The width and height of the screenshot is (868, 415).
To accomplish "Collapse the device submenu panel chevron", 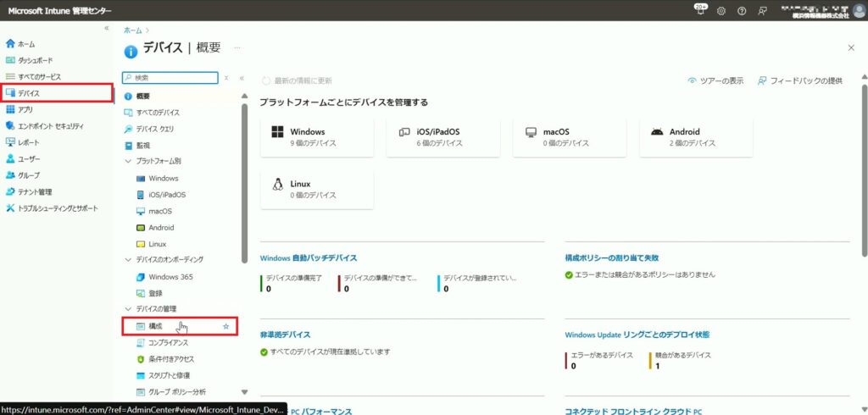I will (x=242, y=78).
